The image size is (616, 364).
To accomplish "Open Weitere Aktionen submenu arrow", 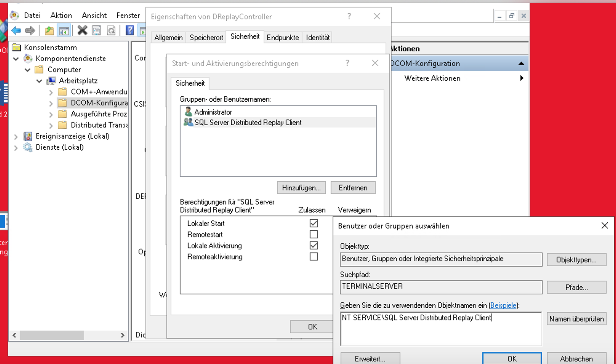I will click(521, 78).
